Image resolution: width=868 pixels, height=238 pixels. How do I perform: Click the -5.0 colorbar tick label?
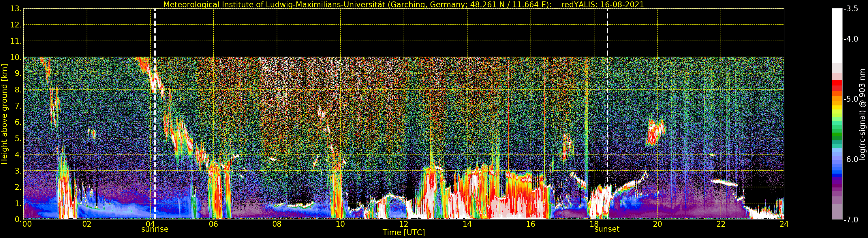pos(851,99)
